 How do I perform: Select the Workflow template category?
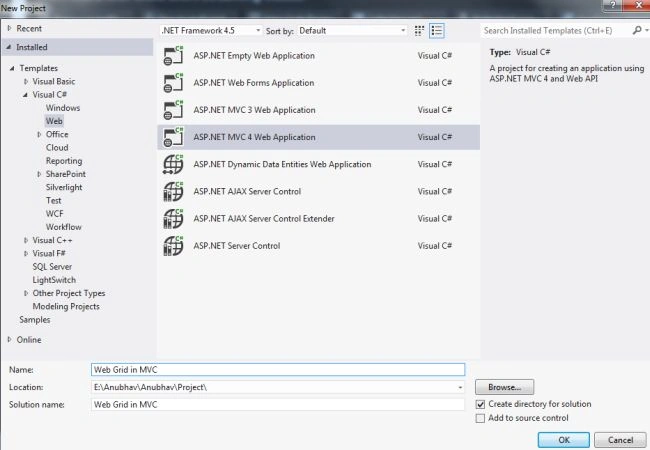(x=63, y=227)
